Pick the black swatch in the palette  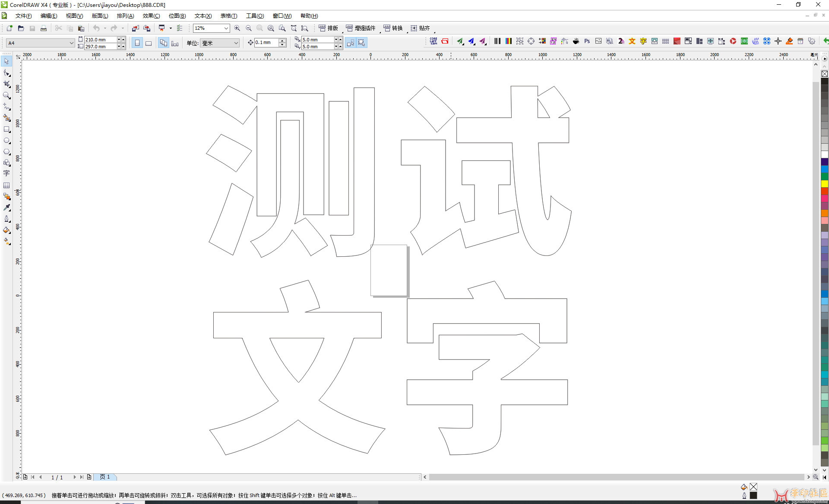pos(825,81)
